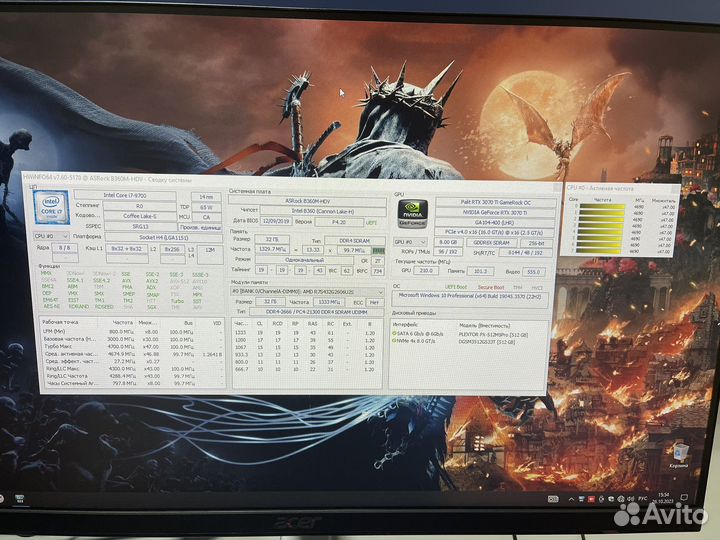Click the SRG13 SSPEC value
The image size is (720, 540).
click(x=140, y=226)
